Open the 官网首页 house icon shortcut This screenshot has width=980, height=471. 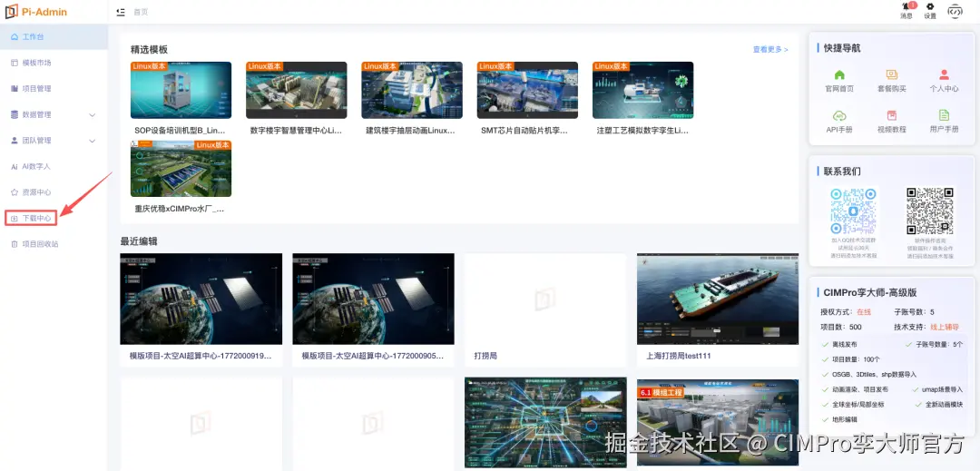[x=839, y=75]
